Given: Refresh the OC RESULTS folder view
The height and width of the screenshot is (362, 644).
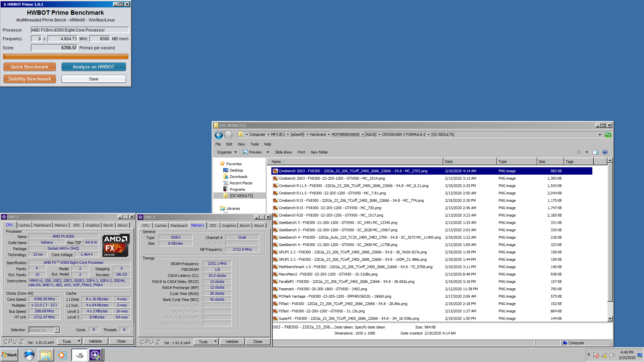Looking at the screenshot, I should tap(608, 135).
